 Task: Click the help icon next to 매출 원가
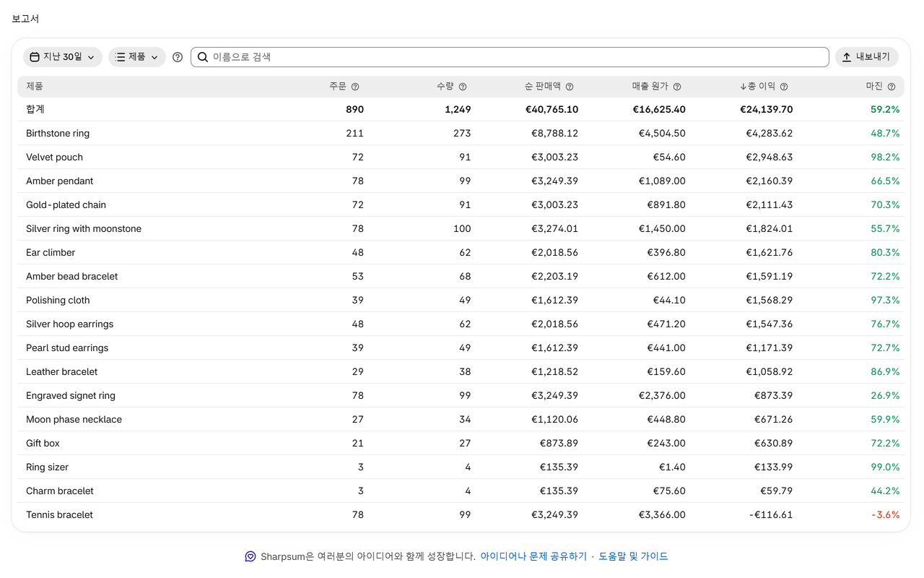(x=677, y=87)
